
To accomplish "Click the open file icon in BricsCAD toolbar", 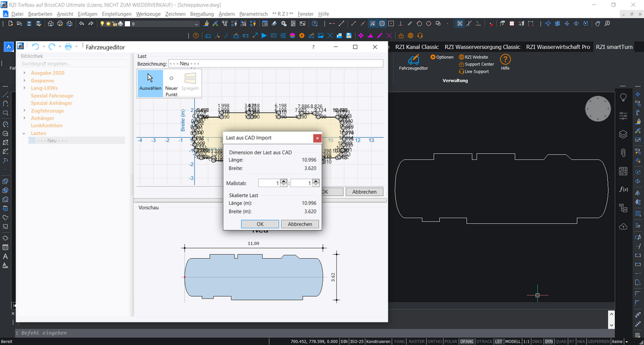I will tap(19, 24).
